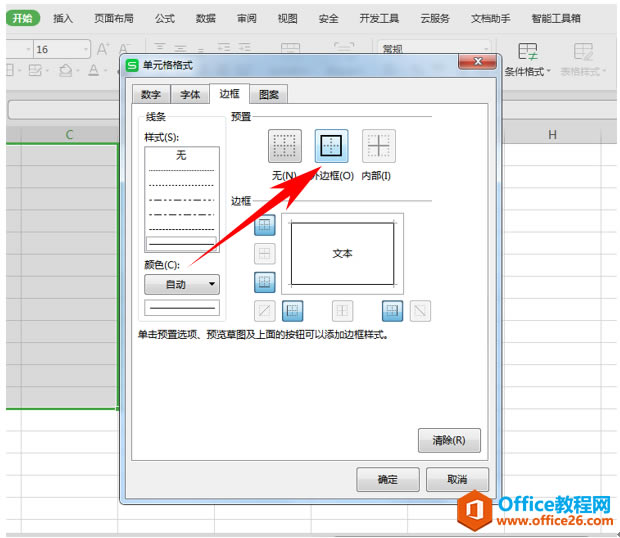Toggle the right border button
Viewport: 620px width, 538px height.
(x=392, y=311)
